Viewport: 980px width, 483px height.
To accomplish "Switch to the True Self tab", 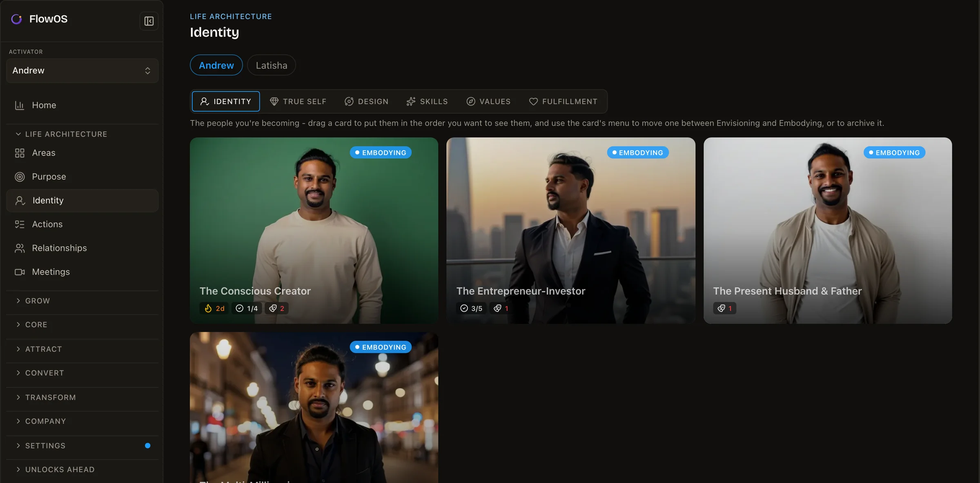I will [298, 102].
